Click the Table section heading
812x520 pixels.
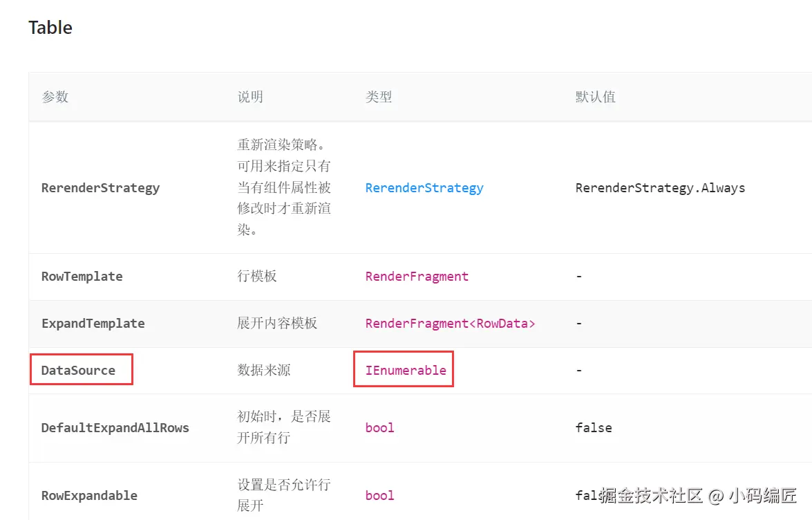pos(50,28)
